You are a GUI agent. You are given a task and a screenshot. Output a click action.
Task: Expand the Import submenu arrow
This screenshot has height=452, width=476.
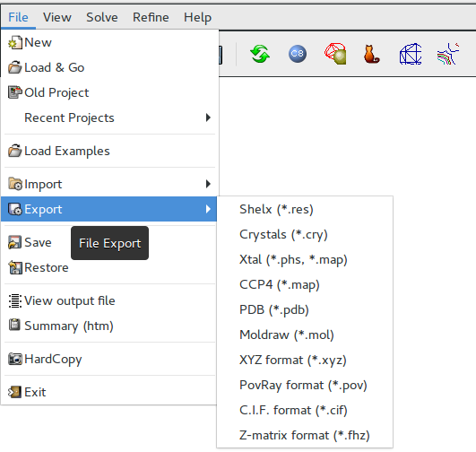coord(208,184)
